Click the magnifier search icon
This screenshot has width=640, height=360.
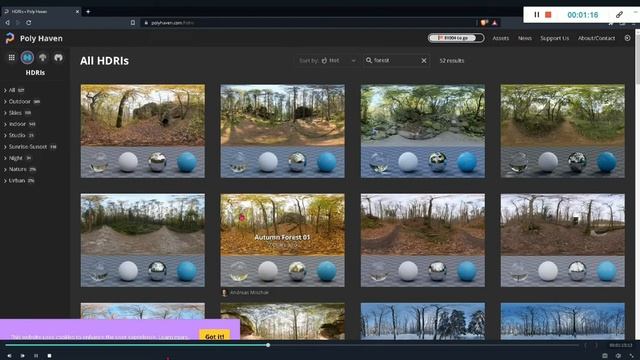click(369, 60)
